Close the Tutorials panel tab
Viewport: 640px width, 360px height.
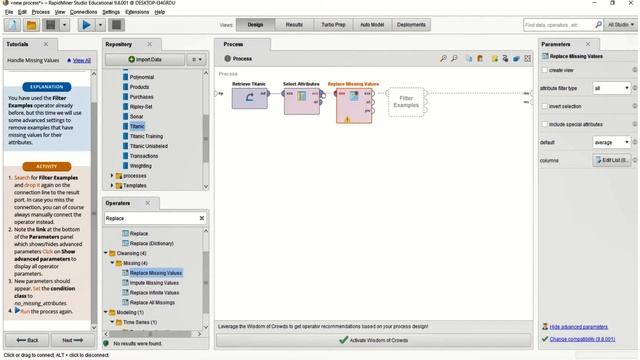pos(46,44)
